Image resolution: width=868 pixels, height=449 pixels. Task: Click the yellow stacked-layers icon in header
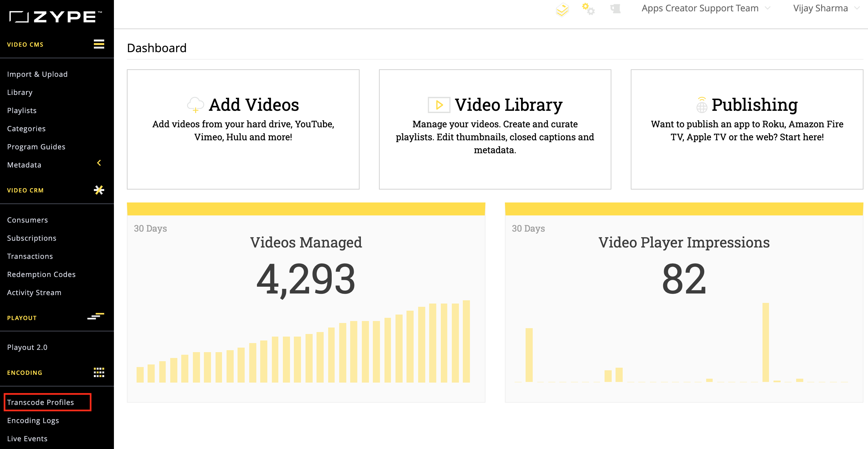pos(562,9)
